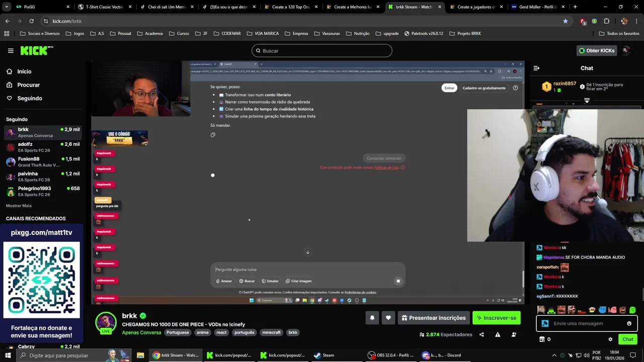Open Paletools v26.0.12 bookmark
Image resolution: width=644 pixels, height=362 pixels.
pyautogui.click(x=424, y=33)
